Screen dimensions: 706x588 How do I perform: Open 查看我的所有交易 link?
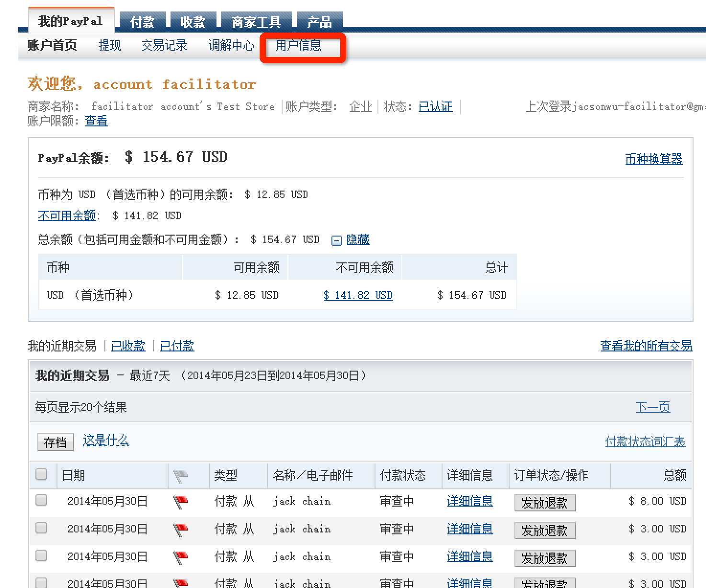[x=646, y=346]
